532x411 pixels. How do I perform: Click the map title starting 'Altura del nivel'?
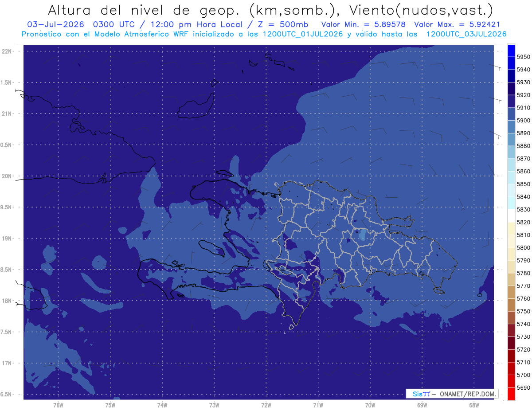[270, 10]
